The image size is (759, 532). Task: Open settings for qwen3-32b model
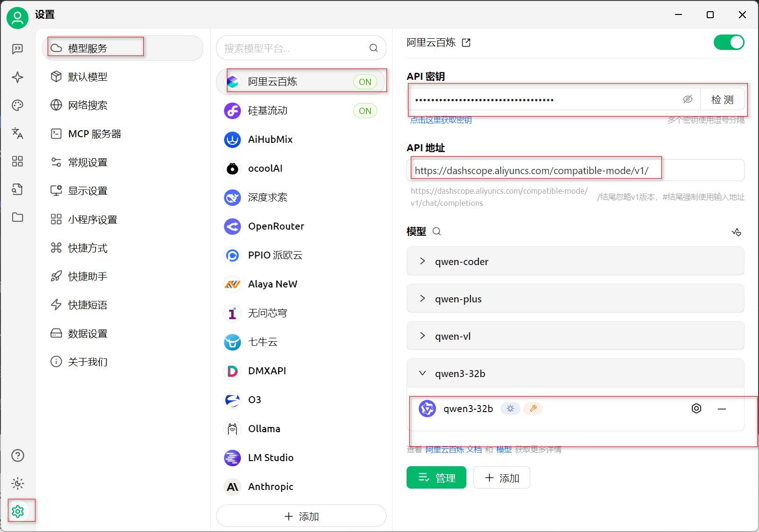pos(696,408)
